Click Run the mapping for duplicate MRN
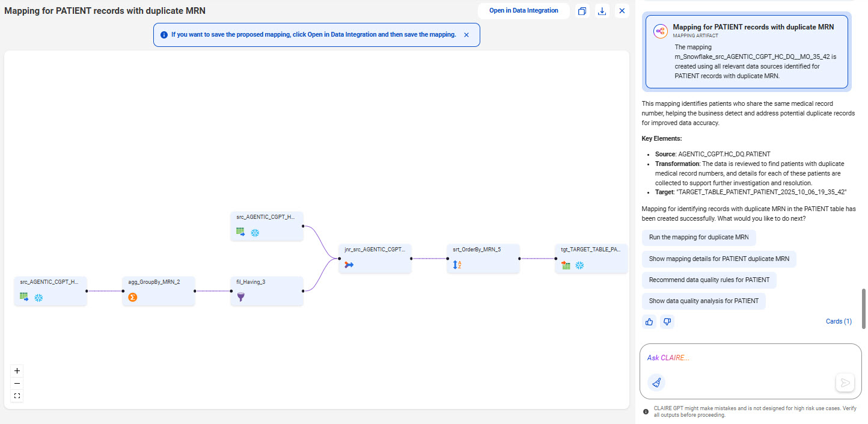 (x=699, y=237)
